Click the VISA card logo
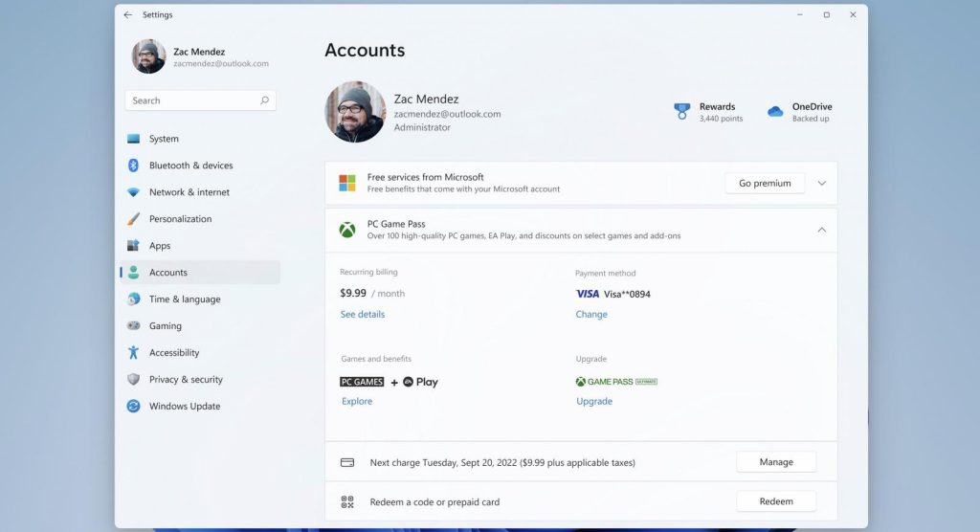The width and height of the screenshot is (980, 532). [x=587, y=294]
